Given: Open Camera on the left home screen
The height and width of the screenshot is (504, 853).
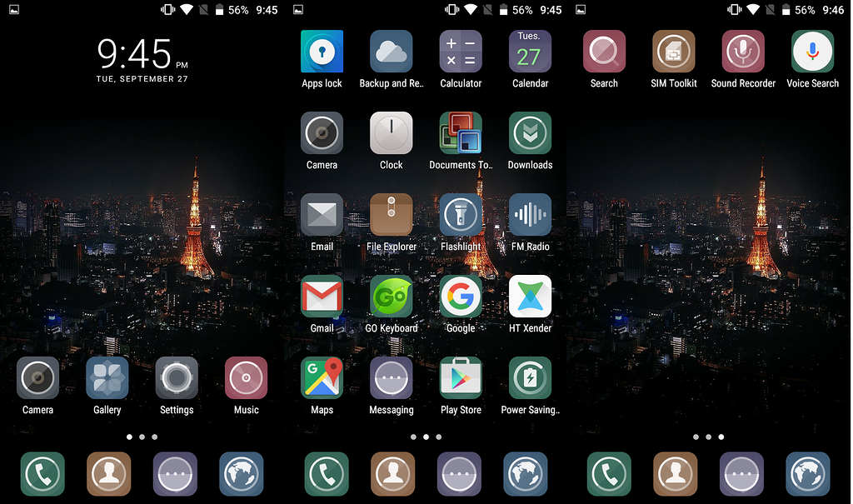Looking at the screenshot, I should pyautogui.click(x=37, y=378).
